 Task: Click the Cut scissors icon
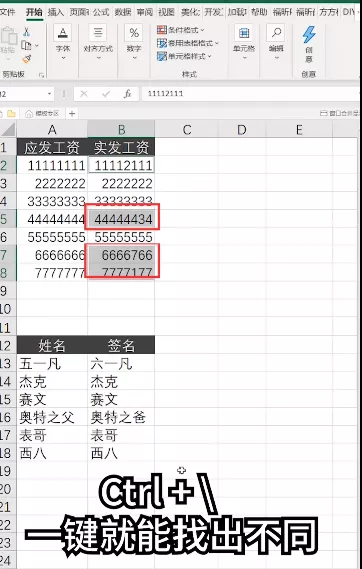tap(26, 33)
